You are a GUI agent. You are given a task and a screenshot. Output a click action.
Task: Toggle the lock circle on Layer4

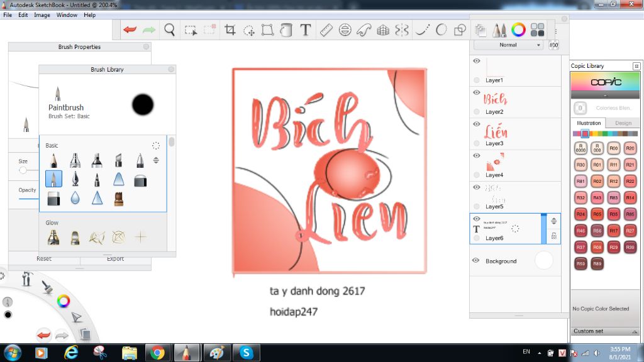coord(477,175)
